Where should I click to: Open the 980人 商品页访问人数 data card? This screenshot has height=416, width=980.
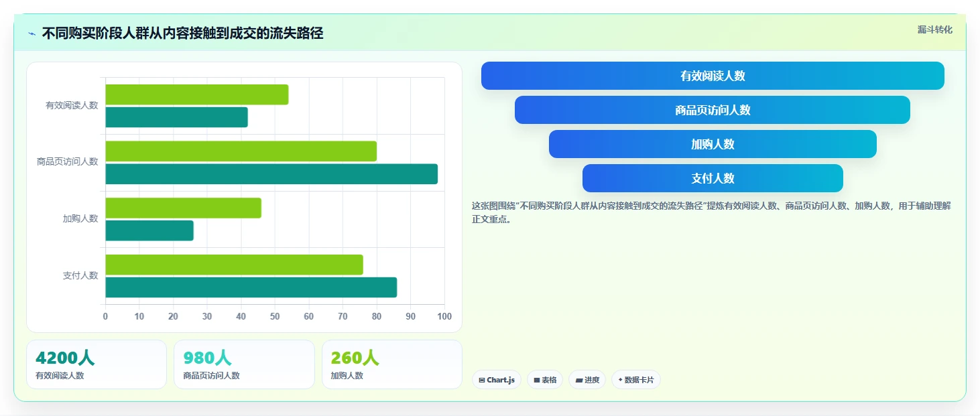pos(244,364)
